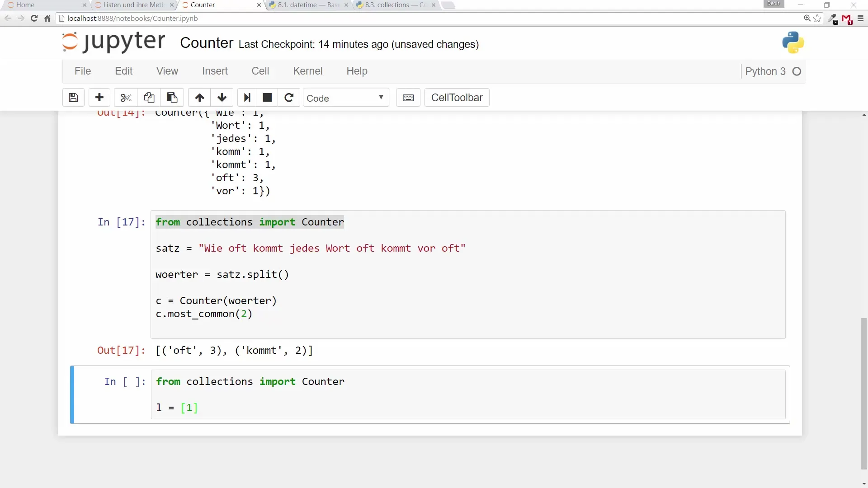Screen dimensions: 868x488
Task: Open the File menu
Action: pos(83,71)
